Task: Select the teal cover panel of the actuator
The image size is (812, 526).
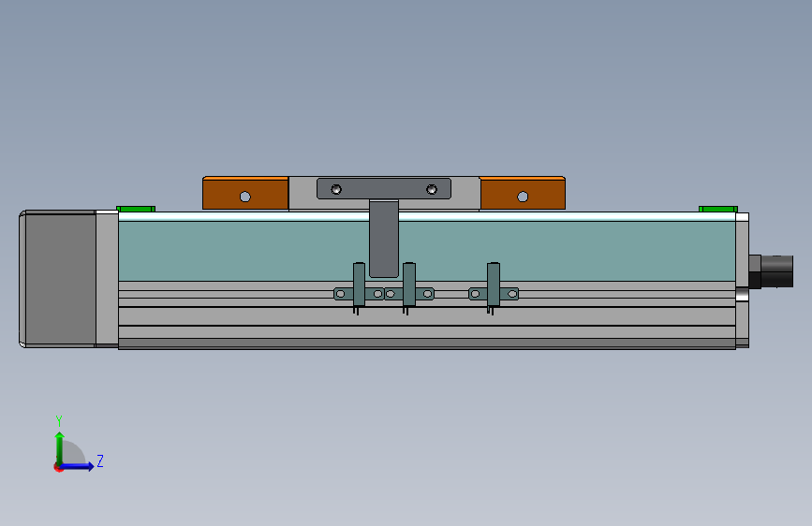Action: (x=427, y=251)
